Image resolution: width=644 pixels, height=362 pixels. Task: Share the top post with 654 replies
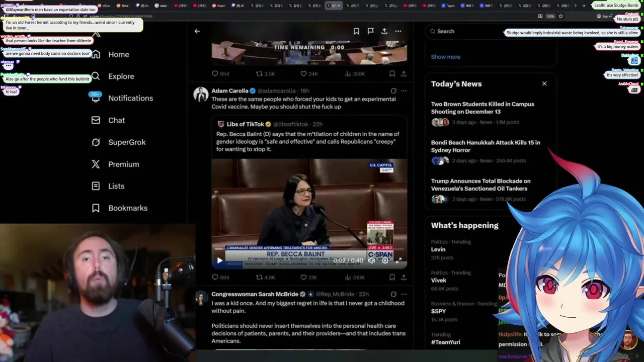coord(404,74)
